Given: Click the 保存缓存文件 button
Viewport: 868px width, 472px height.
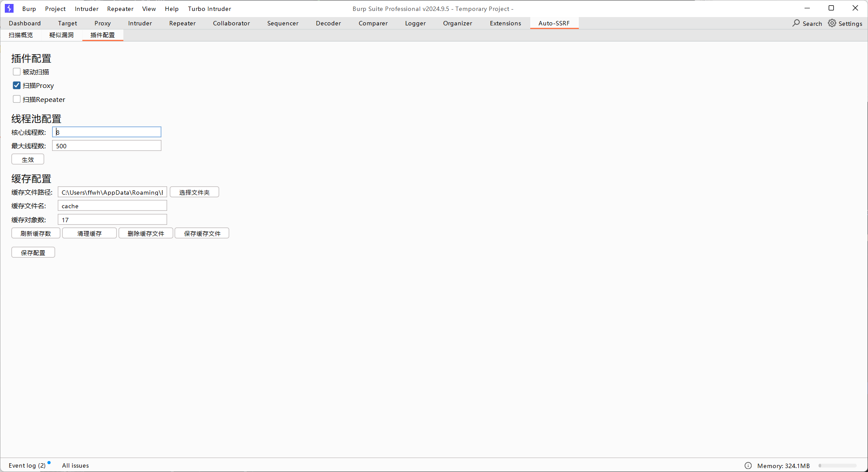Looking at the screenshot, I should (x=202, y=234).
